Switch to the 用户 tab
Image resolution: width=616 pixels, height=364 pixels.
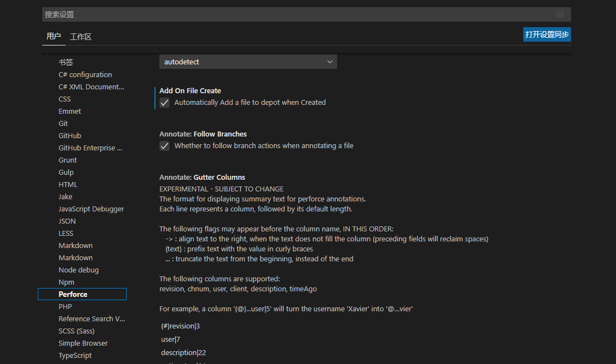(x=53, y=37)
